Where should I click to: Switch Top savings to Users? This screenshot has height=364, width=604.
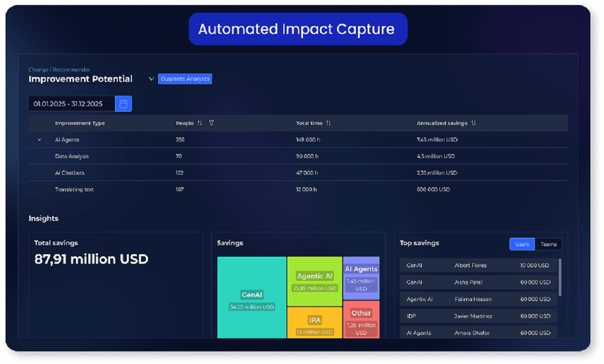tap(522, 244)
